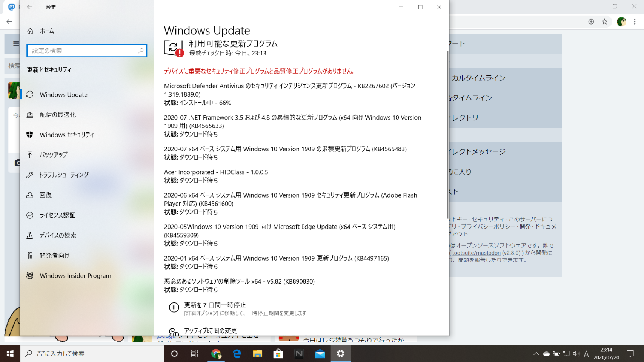Screen dimensions: 644x362
Task: Open tootsuite/mastodon link in browser
Action: [x=476, y=253]
